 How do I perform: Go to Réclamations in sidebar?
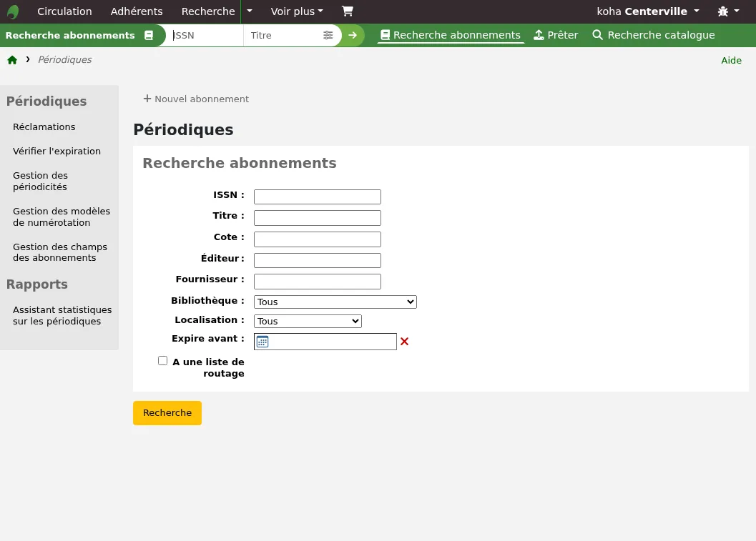(44, 126)
